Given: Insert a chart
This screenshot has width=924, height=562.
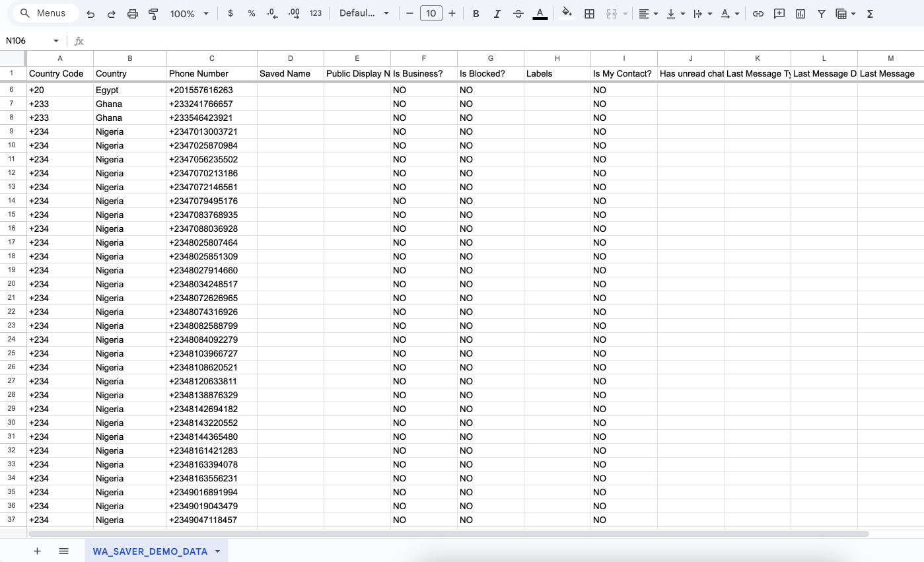Looking at the screenshot, I should click(x=800, y=13).
